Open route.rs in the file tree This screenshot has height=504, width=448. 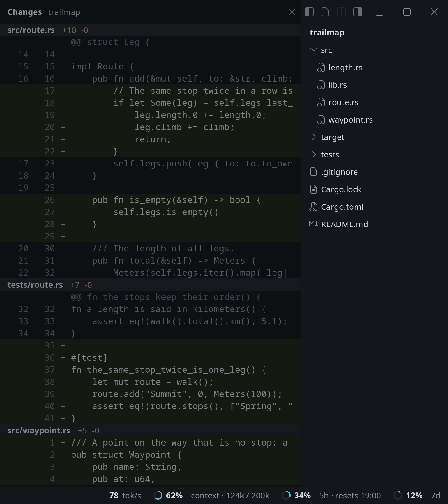click(343, 102)
